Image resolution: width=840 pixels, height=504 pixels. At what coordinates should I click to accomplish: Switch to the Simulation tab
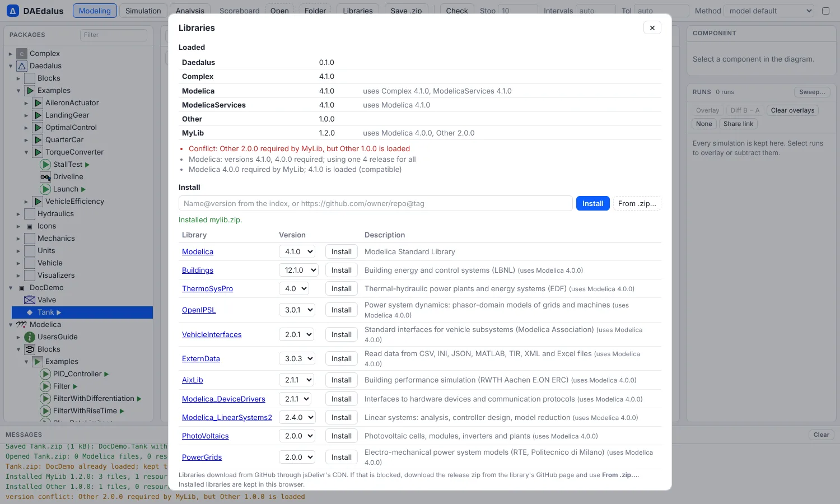tap(143, 11)
